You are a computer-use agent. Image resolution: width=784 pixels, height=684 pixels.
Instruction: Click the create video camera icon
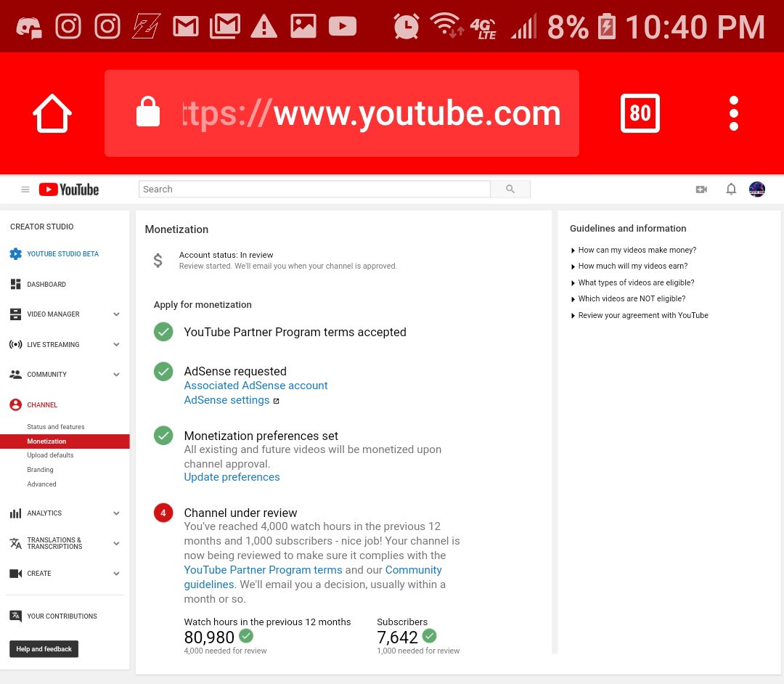(701, 190)
